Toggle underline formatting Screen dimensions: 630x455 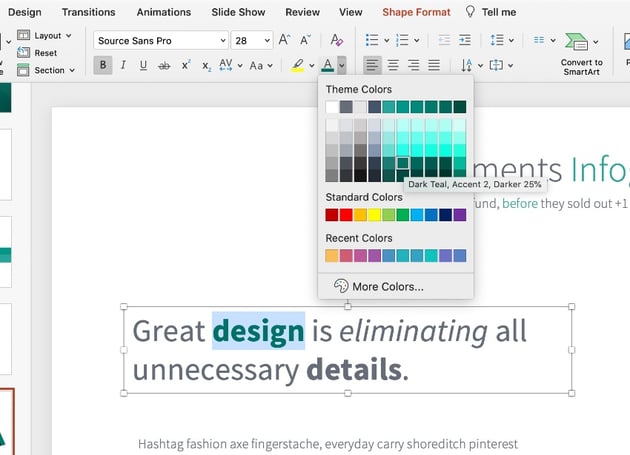pos(143,65)
